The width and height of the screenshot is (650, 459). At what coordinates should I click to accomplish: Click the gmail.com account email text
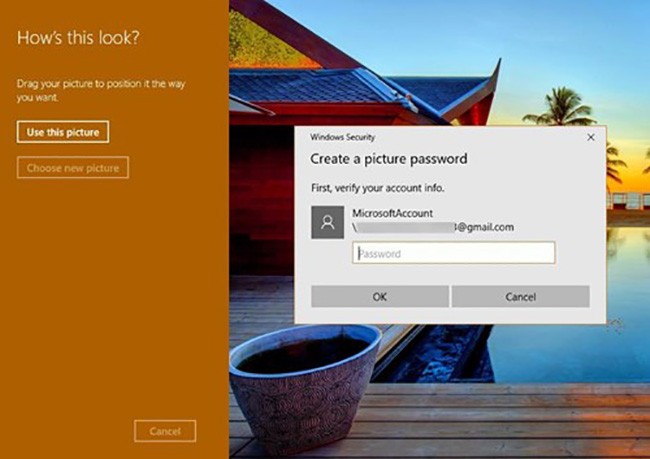pyautogui.click(x=433, y=227)
